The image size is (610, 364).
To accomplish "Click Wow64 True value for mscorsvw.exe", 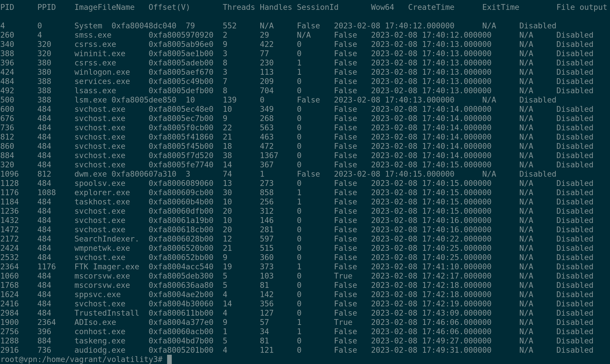I will (343, 276).
